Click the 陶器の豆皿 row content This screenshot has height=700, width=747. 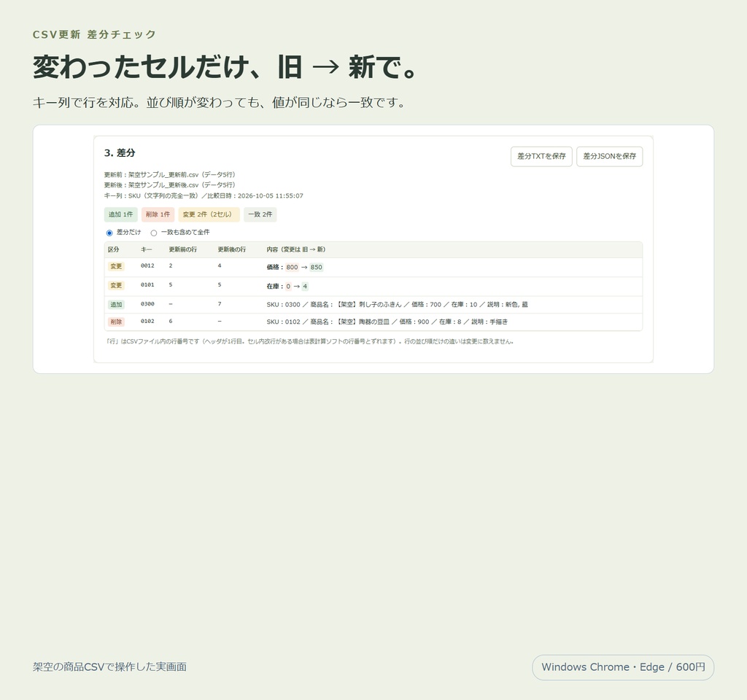pos(387,322)
